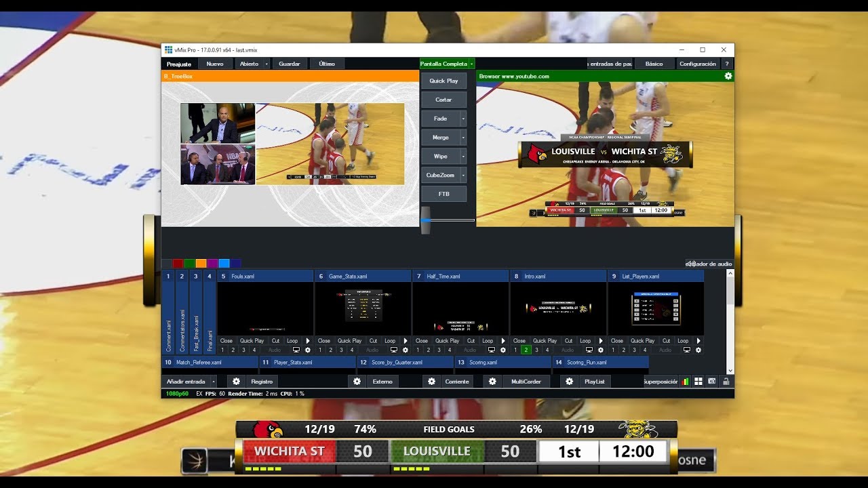The height and width of the screenshot is (488, 868).
Task: Click the padlock icon in the bottom bar
Action: [726, 382]
